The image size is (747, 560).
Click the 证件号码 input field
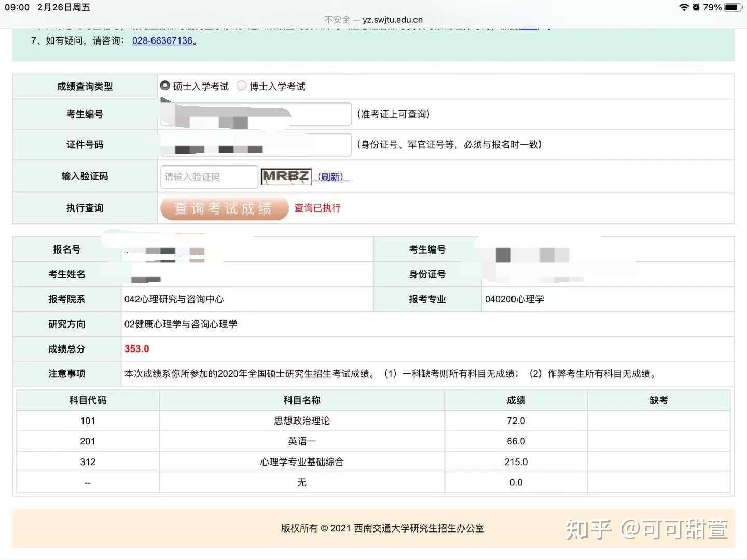click(x=256, y=145)
